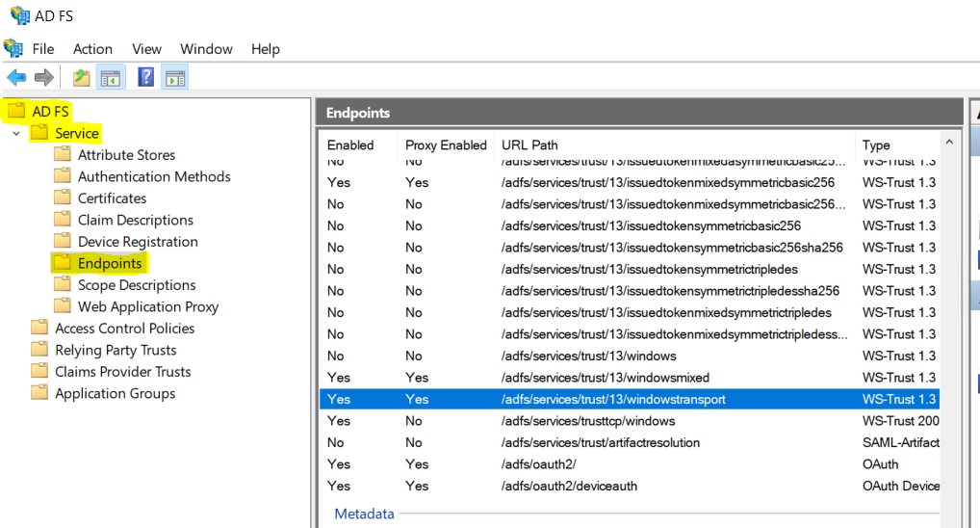
Task: Click the Relying Party Trusts folder icon
Action: [x=39, y=349]
